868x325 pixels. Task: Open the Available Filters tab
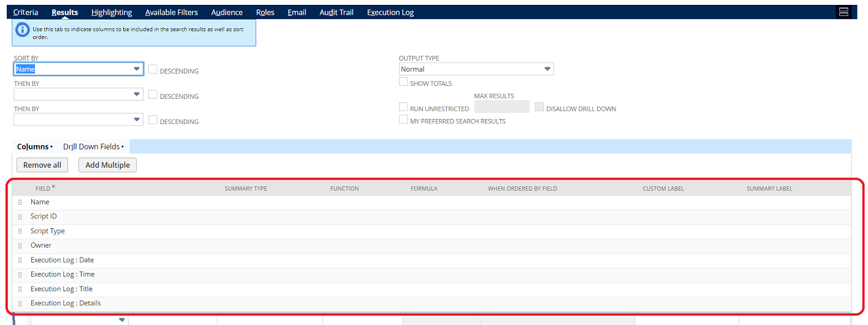click(172, 12)
